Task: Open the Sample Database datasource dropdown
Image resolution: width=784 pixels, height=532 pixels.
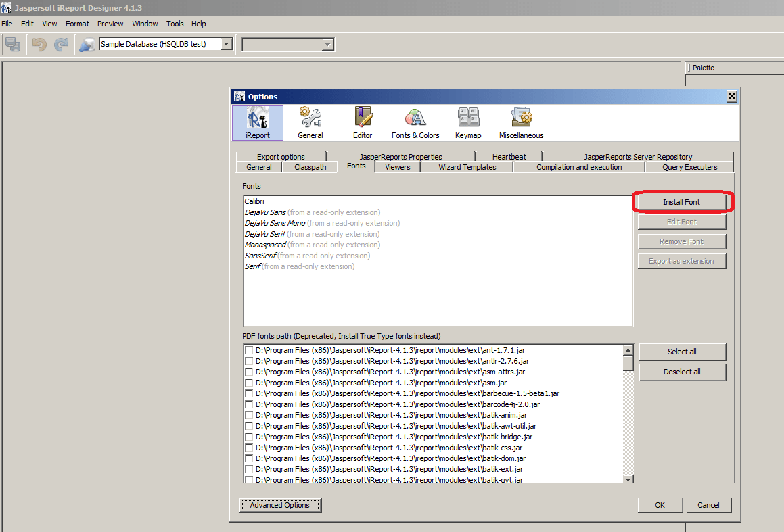Action: [x=227, y=43]
